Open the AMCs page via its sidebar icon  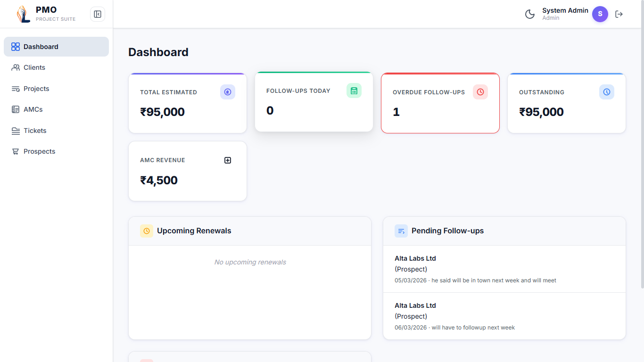click(x=15, y=109)
